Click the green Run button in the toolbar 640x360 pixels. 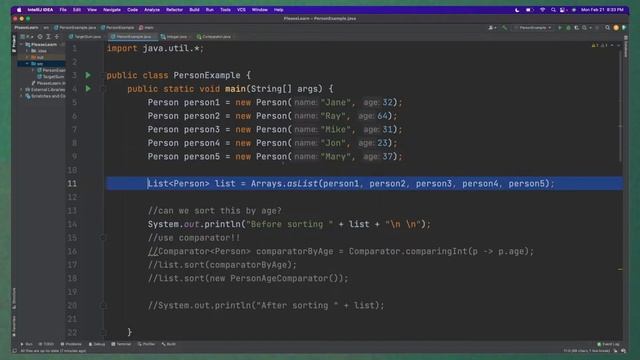pos(560,28)
